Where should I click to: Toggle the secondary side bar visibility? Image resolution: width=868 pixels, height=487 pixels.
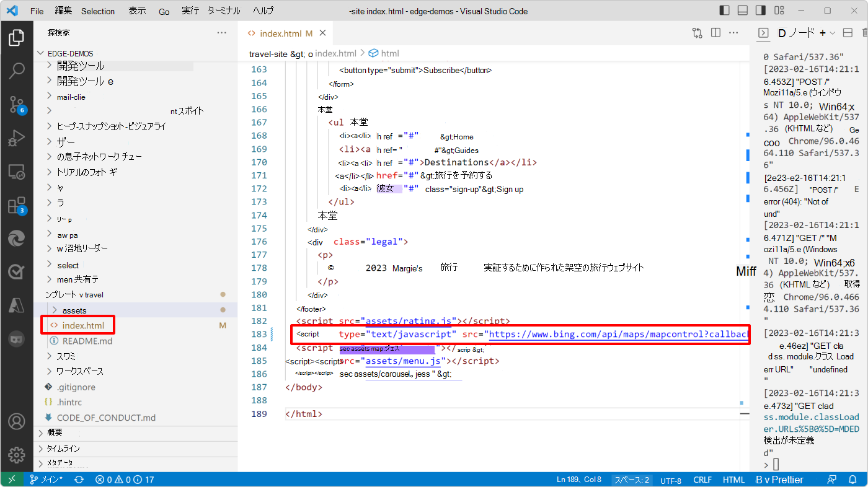point(761,10)
